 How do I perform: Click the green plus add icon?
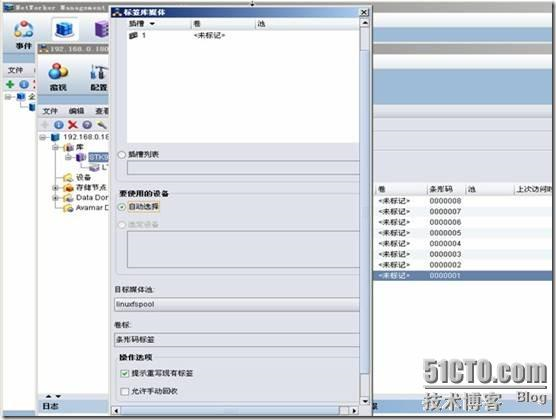click(x=10, y=84)
